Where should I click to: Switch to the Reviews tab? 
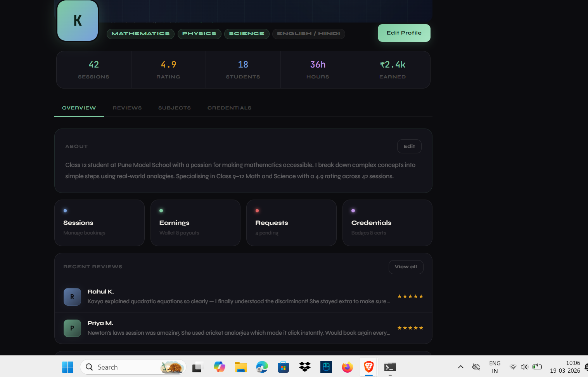pyautogui.click(x=127, y=108)
